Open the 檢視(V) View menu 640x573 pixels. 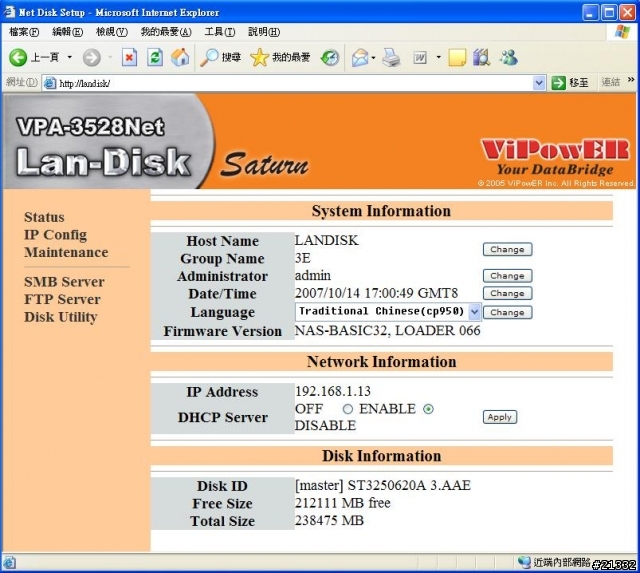click(x=111, y=32)
